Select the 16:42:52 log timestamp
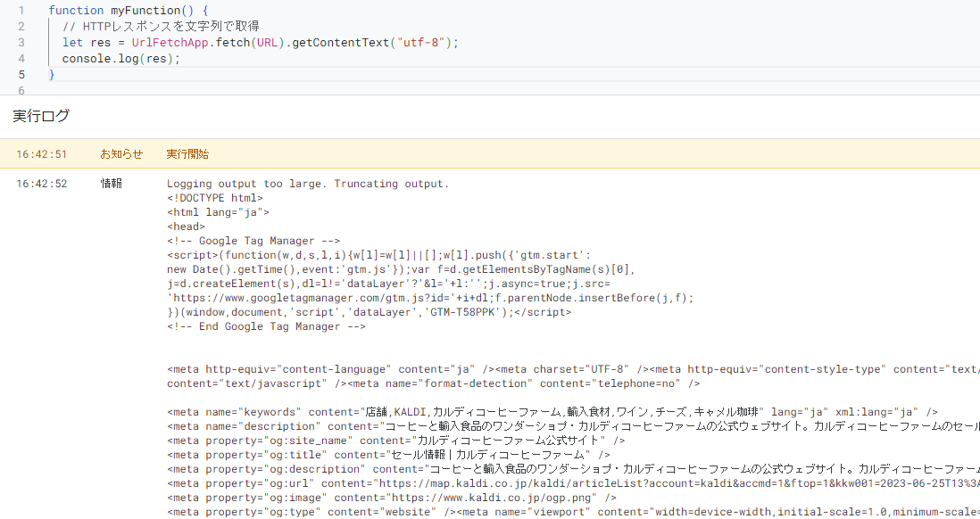 41,184
